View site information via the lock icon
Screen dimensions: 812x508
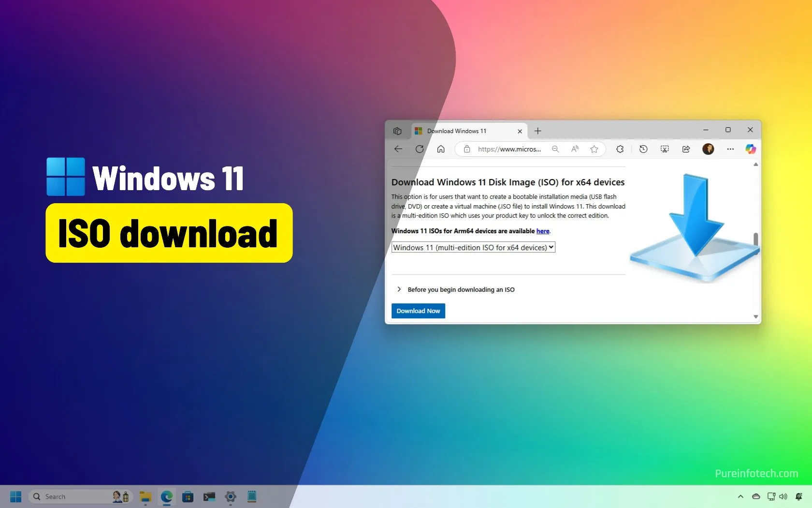[467, 149]
